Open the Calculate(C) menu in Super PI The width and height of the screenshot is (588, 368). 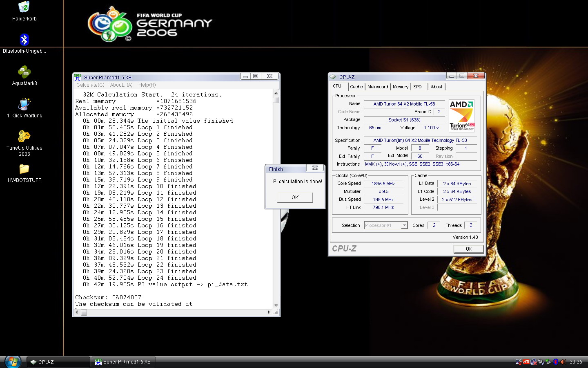pos(90,85)
